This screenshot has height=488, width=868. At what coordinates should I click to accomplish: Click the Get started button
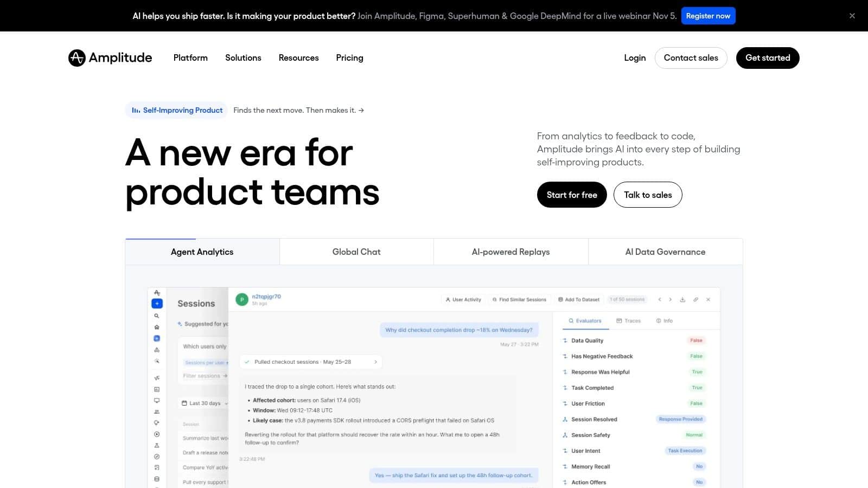point(768,57)
